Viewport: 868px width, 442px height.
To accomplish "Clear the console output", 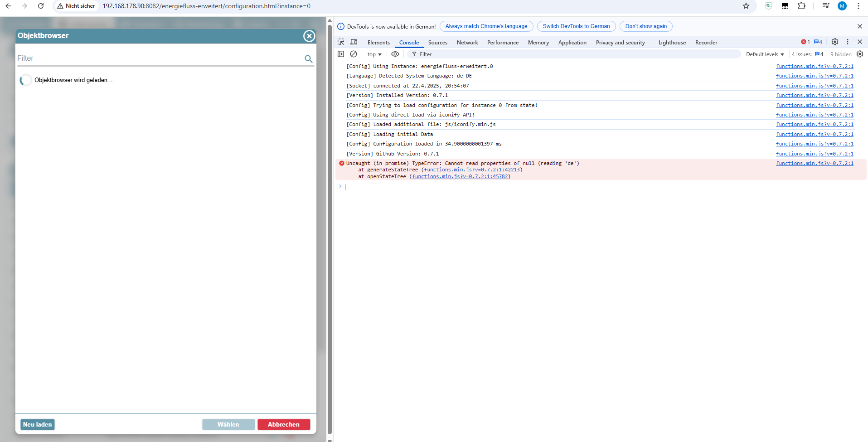I will coord(354,54).
